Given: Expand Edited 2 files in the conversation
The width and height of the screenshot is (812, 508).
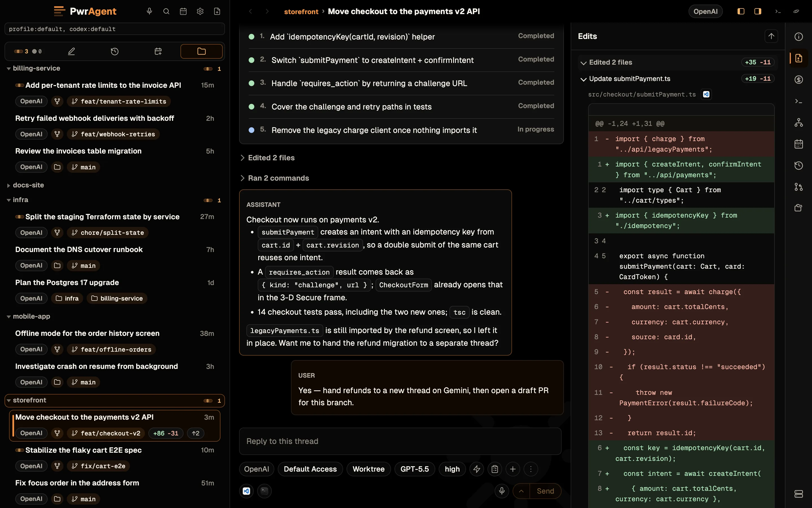Looking at the screenshot, I should 267,158.
